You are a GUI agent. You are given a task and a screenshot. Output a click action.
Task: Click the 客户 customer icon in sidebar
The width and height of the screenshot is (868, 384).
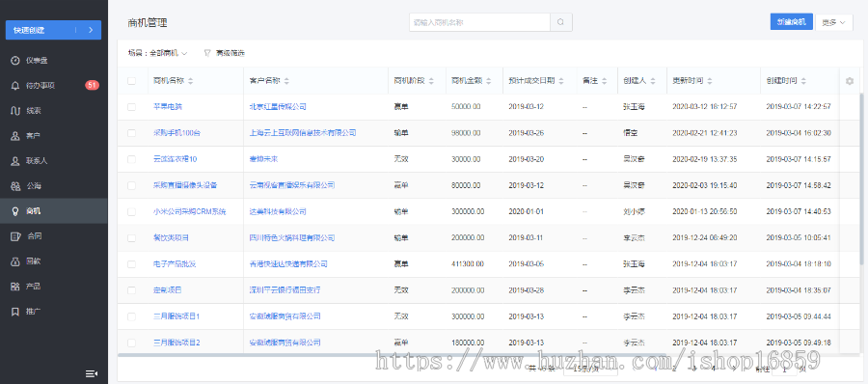pos(15,136)
